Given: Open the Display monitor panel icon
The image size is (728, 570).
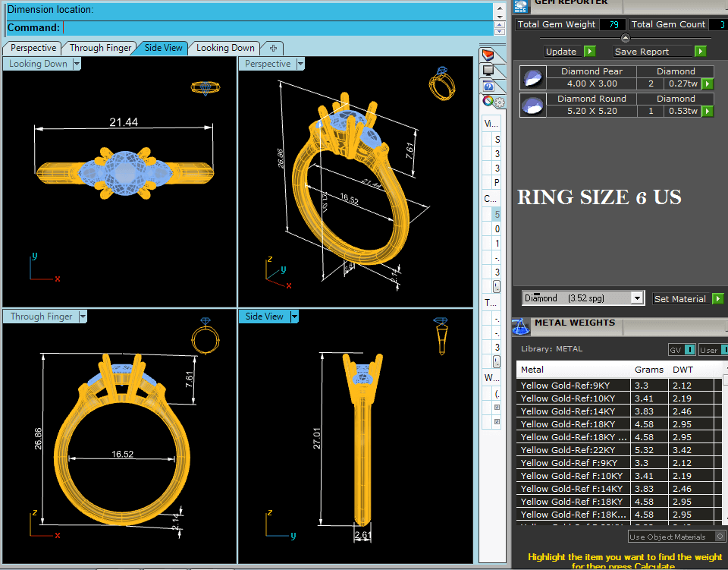Looking at the screenshot, I should click(x=488, y=71).
